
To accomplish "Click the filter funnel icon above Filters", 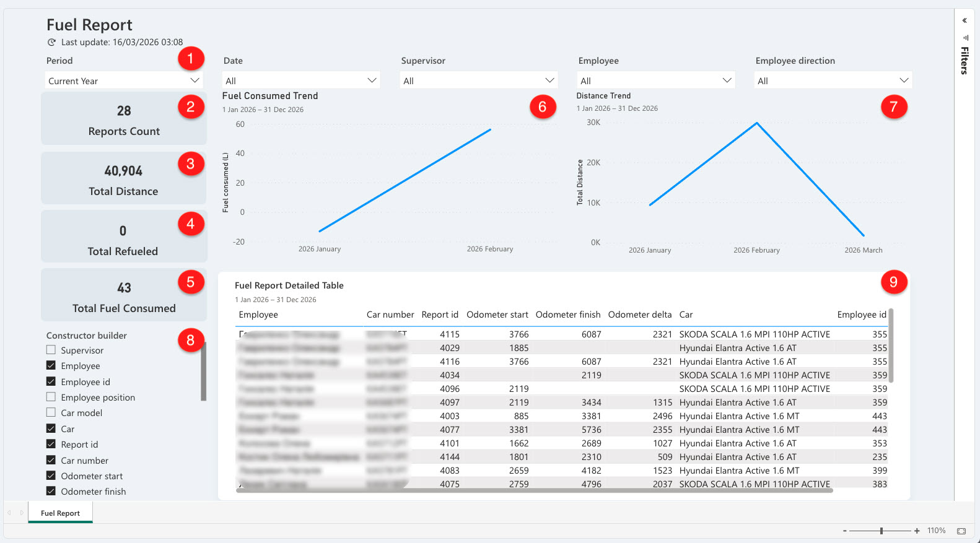I will pos(965,38).
